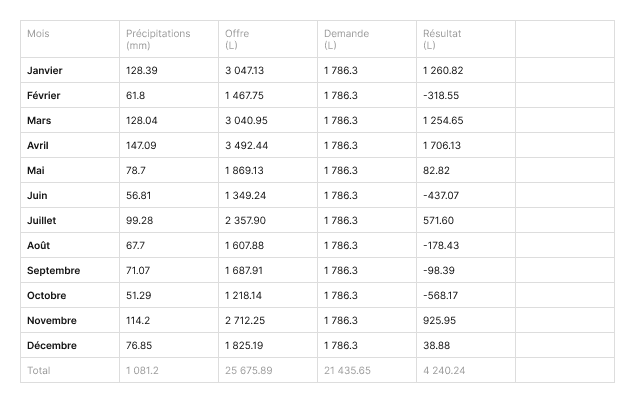This screenshot has width=640, height=403.
Task: Select Novembre's offer value 2 712.25
Action: click(x=245, y=321)
